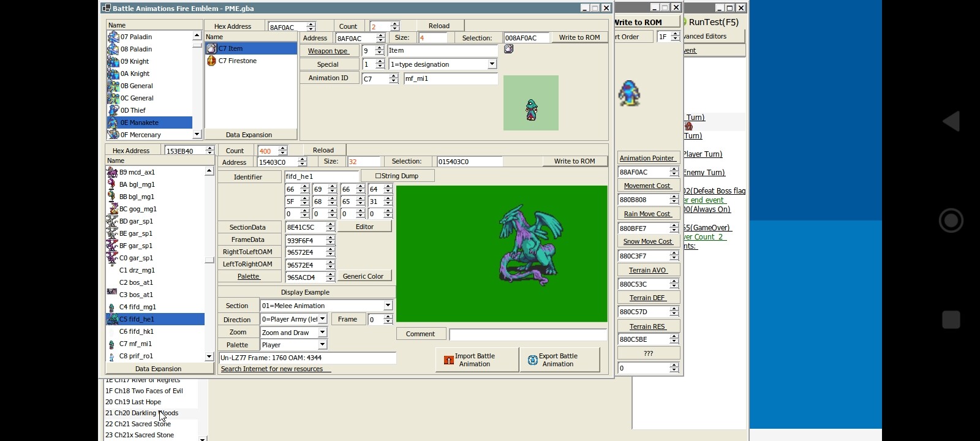Open the Direction Player Army dropdown

(322, 319)
